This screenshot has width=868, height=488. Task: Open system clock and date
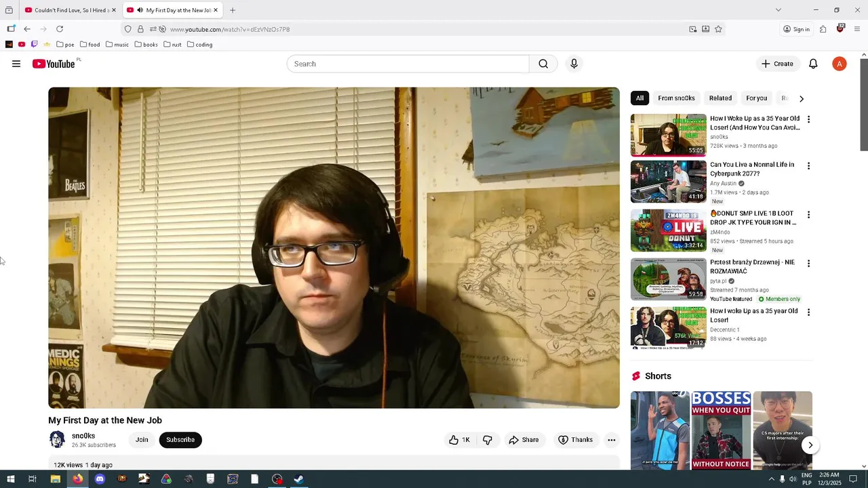point(830,479)
